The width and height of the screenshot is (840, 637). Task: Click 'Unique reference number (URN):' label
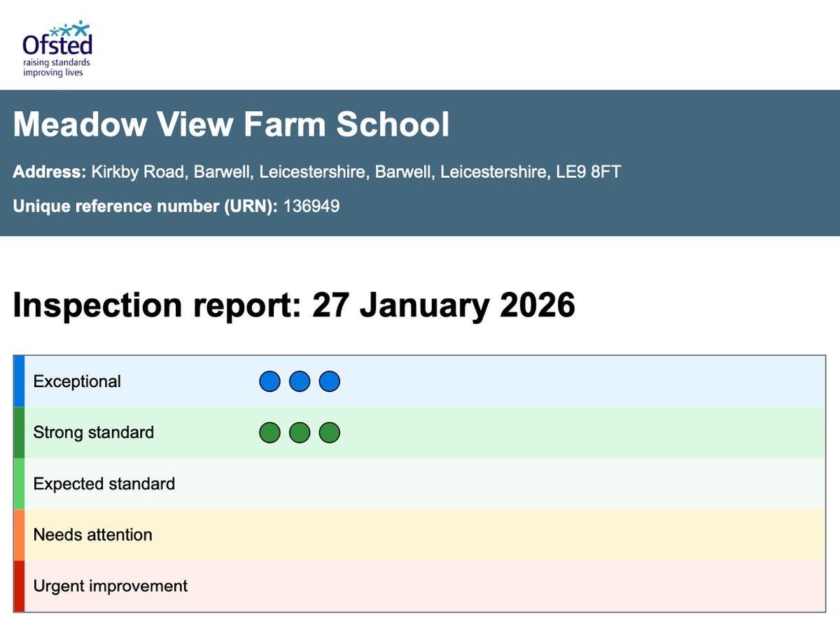(x=146, y=206)
